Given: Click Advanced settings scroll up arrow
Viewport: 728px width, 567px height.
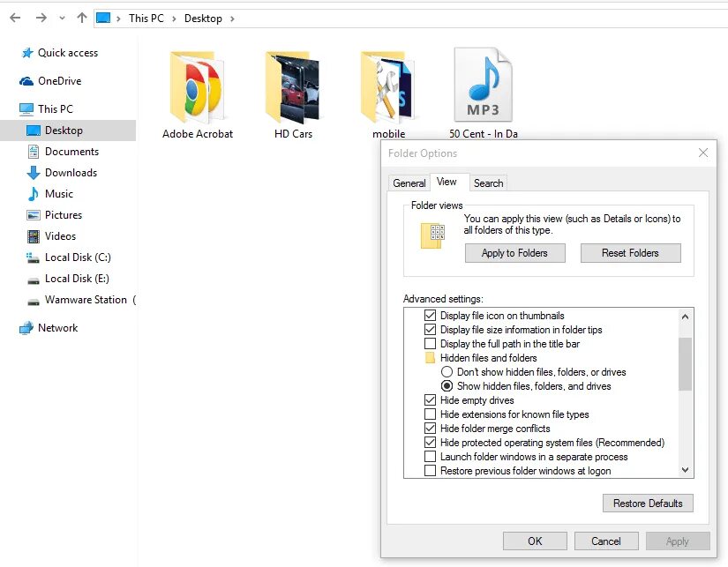Looking at the screenshot, I should (686, 317).
